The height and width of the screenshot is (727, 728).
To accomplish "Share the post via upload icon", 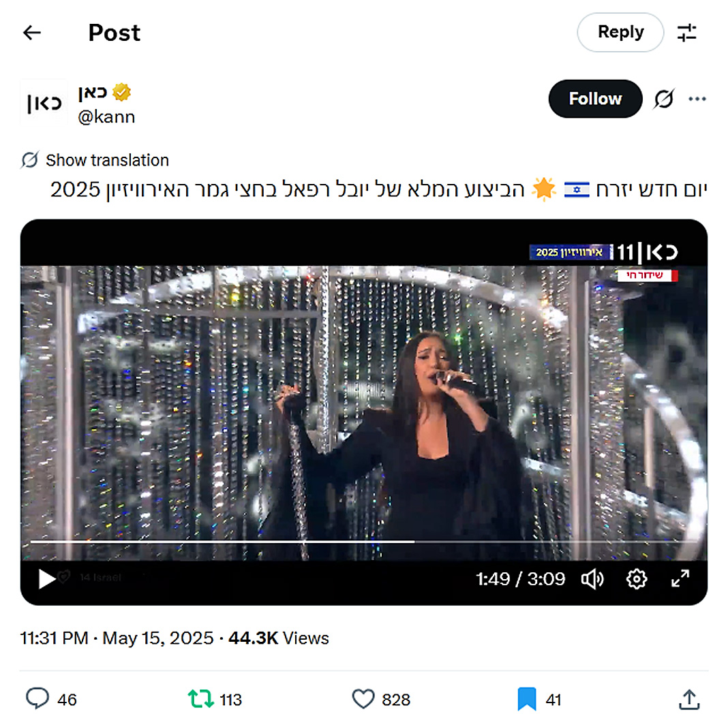I will coord(689,699).
